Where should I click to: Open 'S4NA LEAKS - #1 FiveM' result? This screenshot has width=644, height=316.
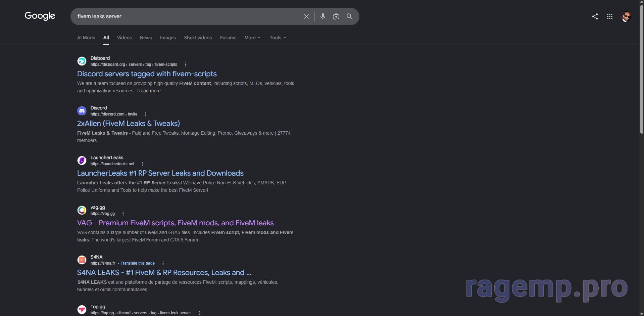(164, 273)
